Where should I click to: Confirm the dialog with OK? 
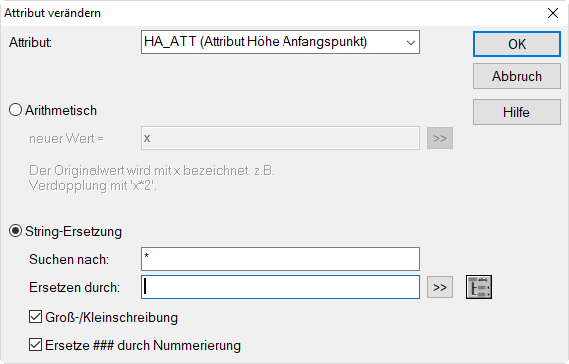[517, 44]
